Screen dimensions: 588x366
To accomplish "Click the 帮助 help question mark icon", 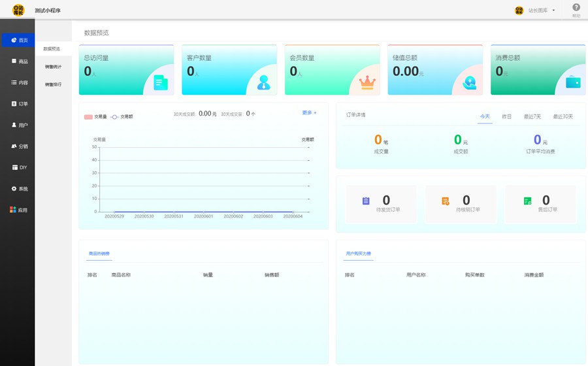I will [576, 8].
